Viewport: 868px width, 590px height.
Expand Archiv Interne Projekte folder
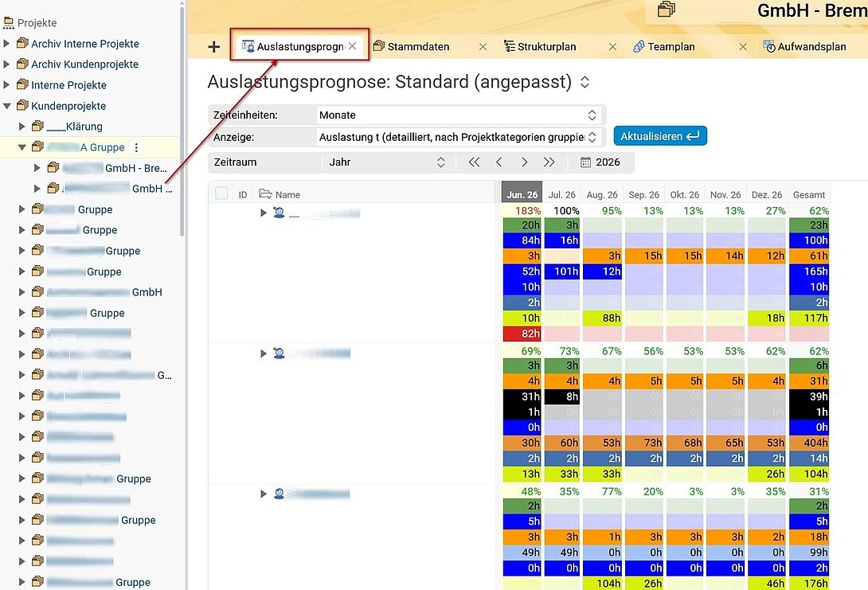pos(6,43)
